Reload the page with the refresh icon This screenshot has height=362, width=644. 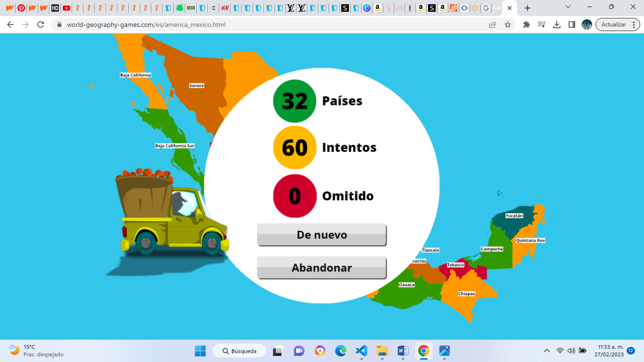click(41, 25)
